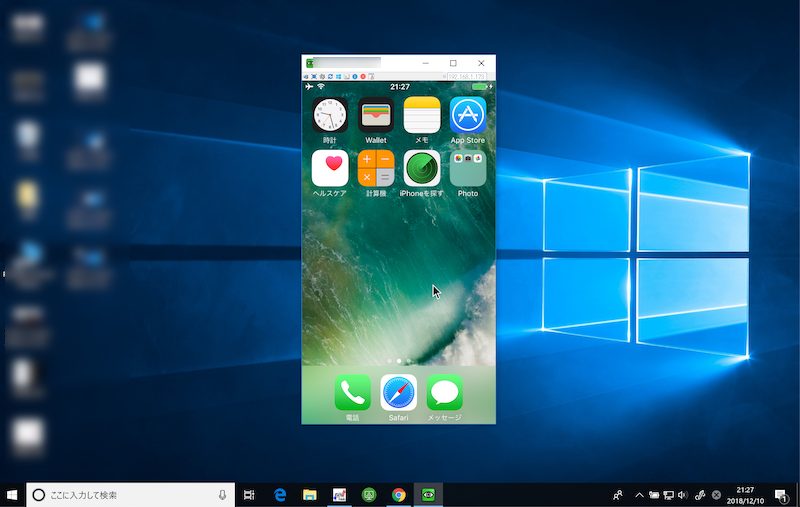Click the green round monitor icon in taskbar
The width and height of the screenshot is (800, 507).
369,495
